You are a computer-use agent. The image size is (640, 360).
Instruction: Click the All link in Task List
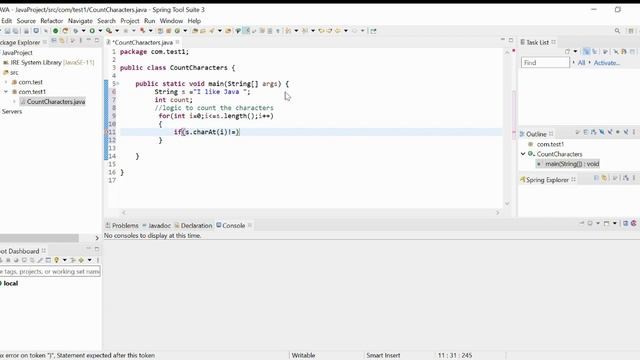pyautogui.click(x=581, y=62)
